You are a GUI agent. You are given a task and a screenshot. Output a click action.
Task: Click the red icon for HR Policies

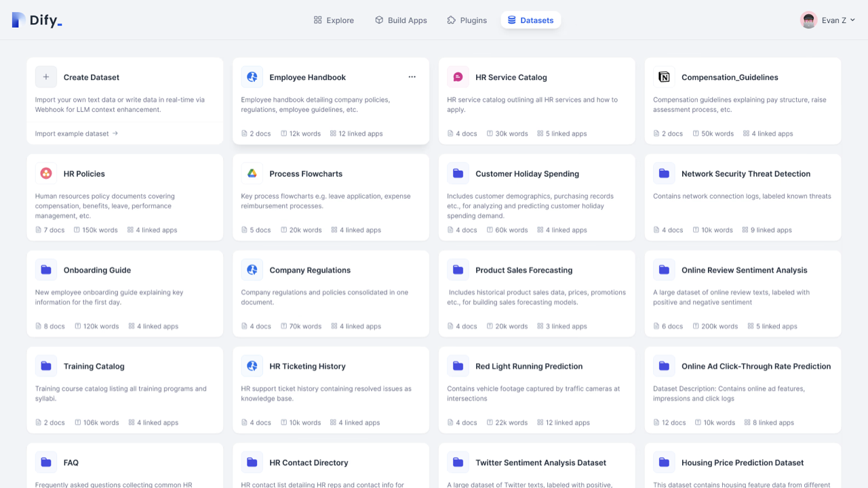pos(46,174)
